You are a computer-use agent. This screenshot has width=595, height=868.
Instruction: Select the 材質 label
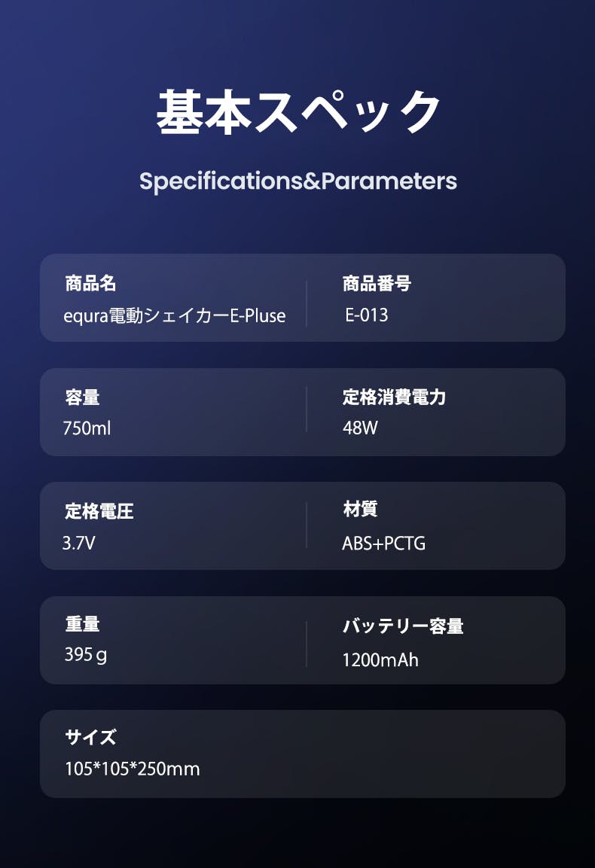point(360,510)
